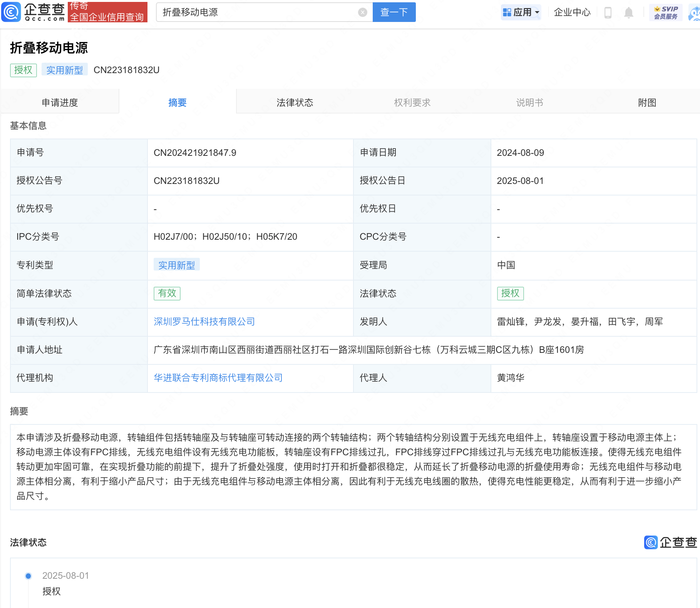
Task: Click the 传奇 全国企业信用查询 banner
Action: [107, 12]
